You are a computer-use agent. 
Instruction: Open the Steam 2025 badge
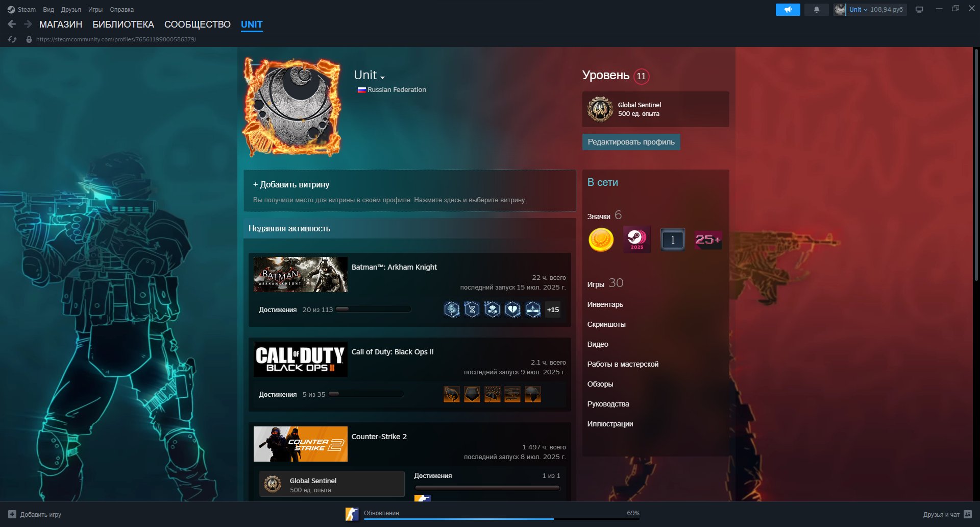636,239
